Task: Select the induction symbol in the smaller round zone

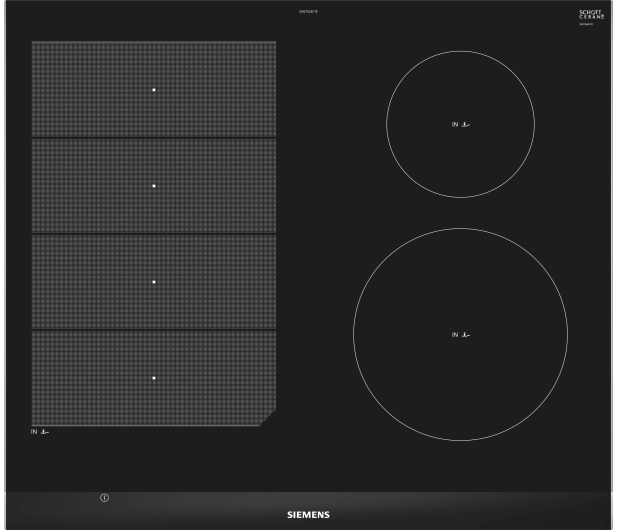Action: click(x=461, y=124)
